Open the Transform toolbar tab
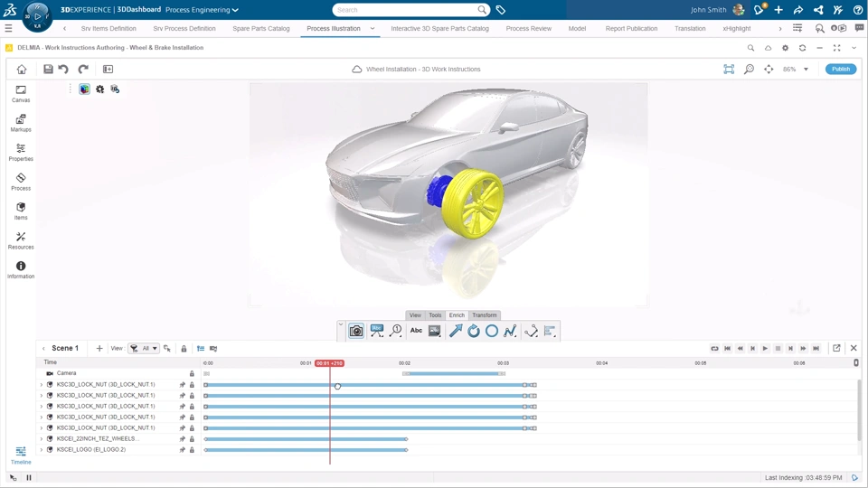The height and width of the screenshot is (488, 868). click(x=485, y=315)
